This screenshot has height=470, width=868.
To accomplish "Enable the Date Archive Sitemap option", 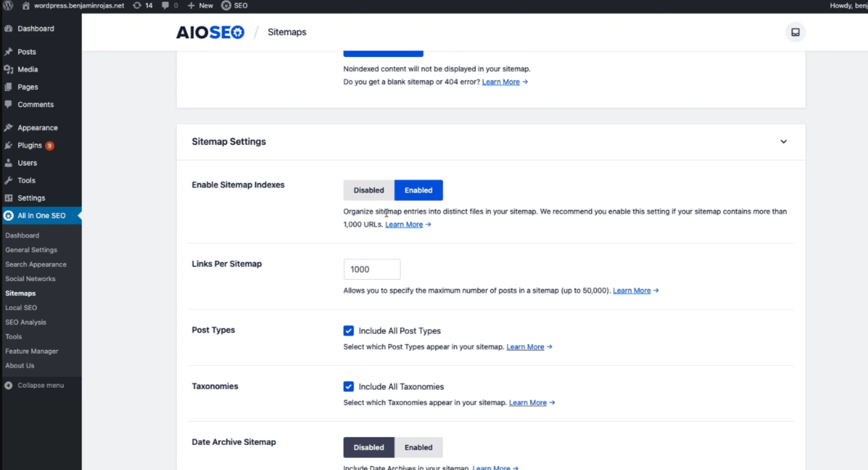I will coord(418,448).
